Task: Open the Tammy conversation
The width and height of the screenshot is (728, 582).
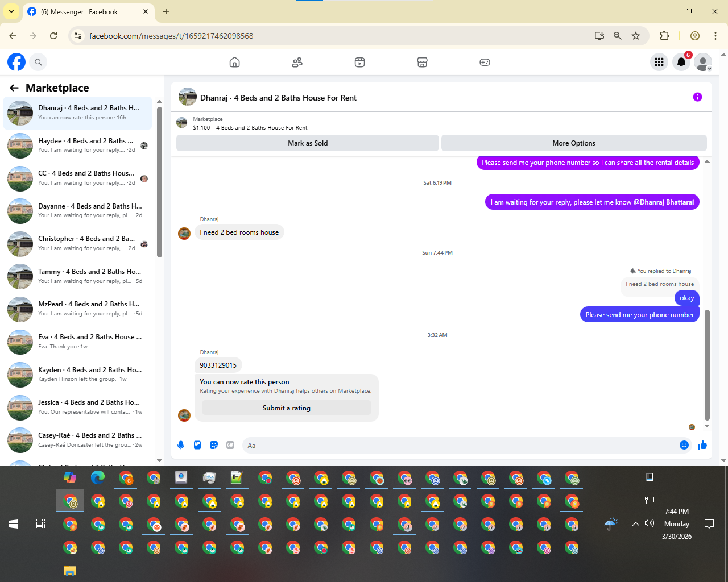Action: [78, 276]
